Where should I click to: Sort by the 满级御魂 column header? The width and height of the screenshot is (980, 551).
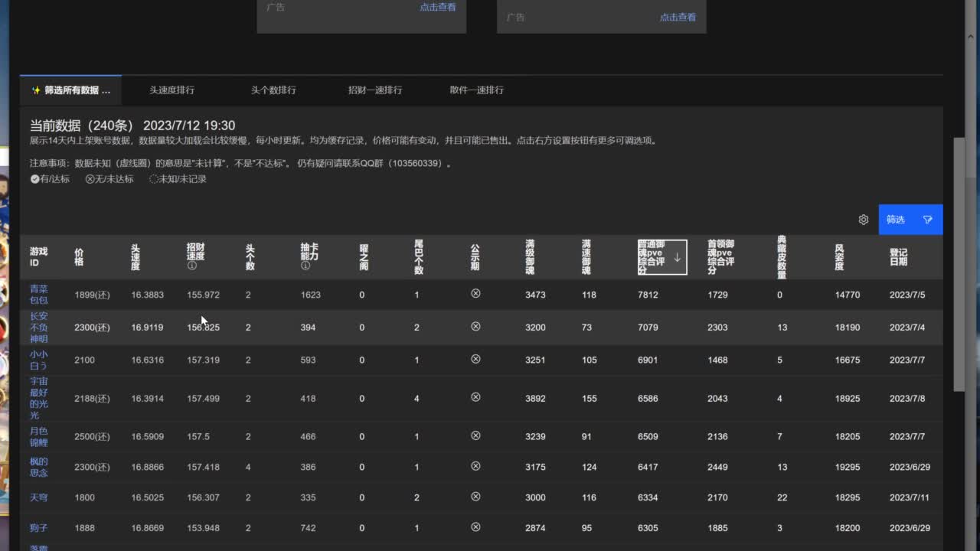(530, 256)
